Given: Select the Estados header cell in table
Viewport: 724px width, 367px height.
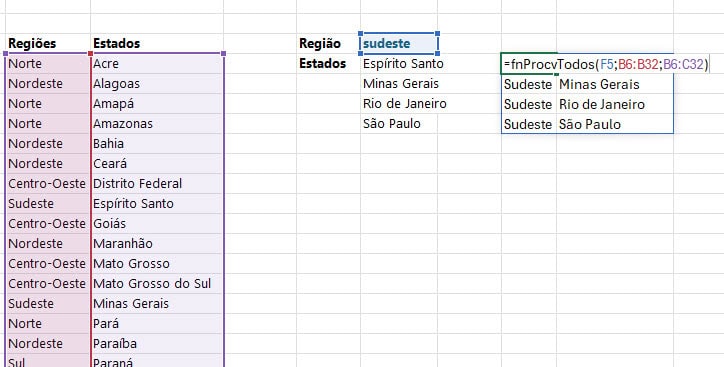Looking at the screenshot, I should pyautogui.click(x=157, y=43).
